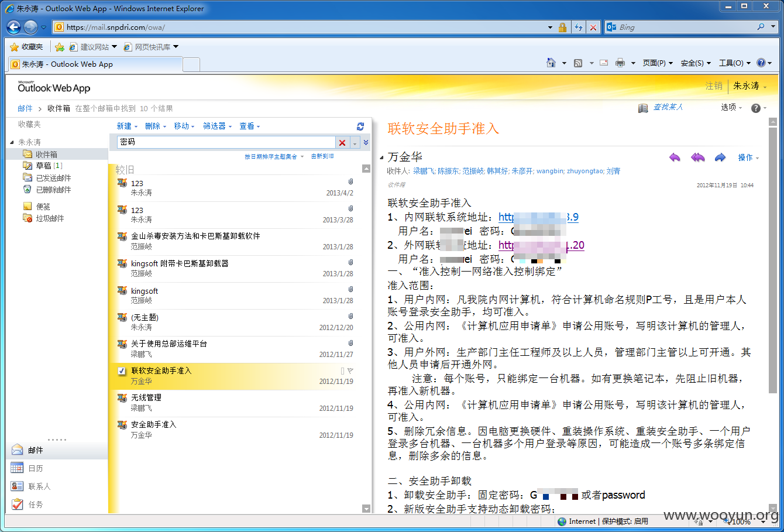Open the Mail navigation item
Screen dimensions: 784x532
click(57, 450)
